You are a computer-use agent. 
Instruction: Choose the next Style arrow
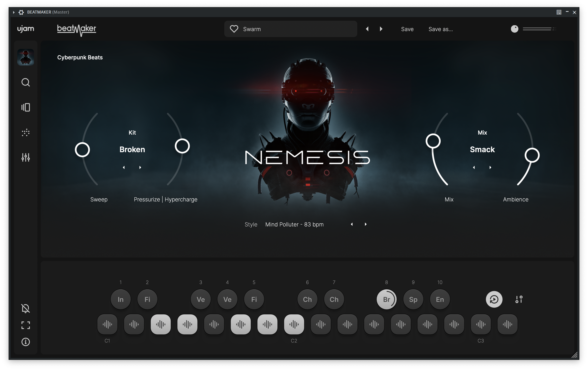[365, 224]
